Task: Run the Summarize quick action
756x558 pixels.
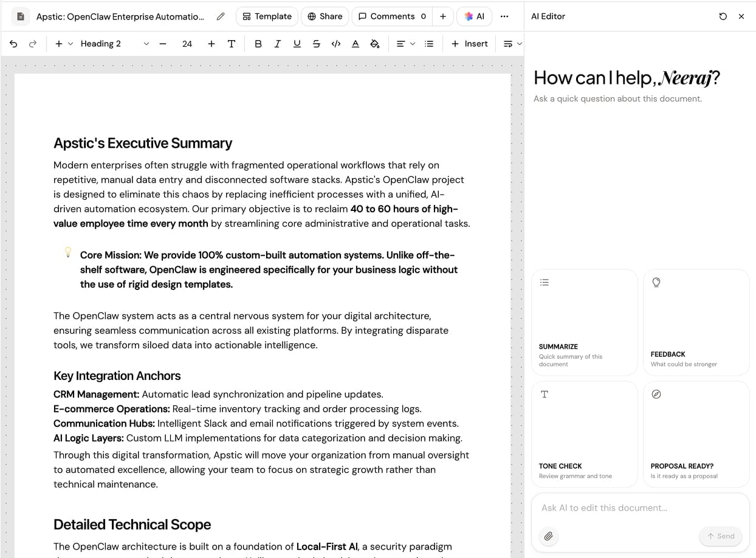Action: 584,322
